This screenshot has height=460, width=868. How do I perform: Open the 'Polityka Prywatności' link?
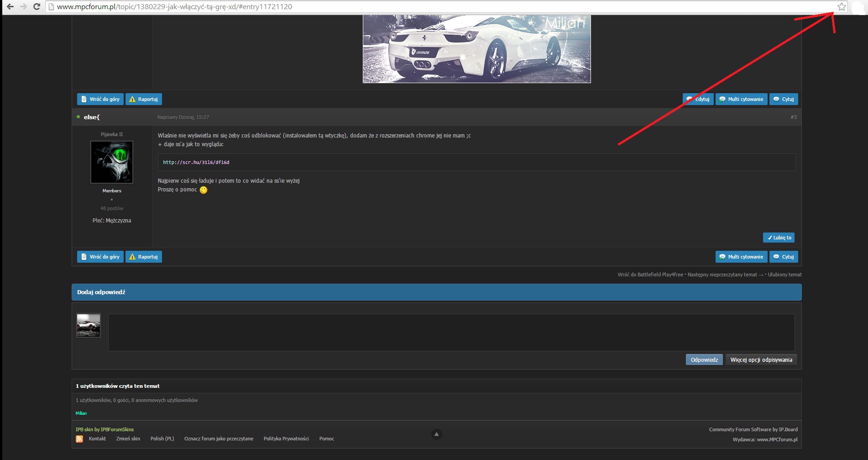click(x=286, y=439)
